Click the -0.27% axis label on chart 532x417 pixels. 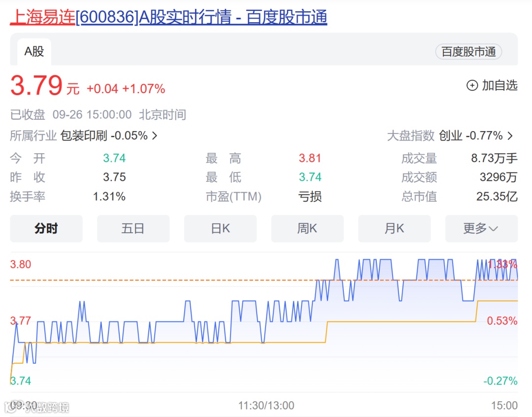[500, 381]
